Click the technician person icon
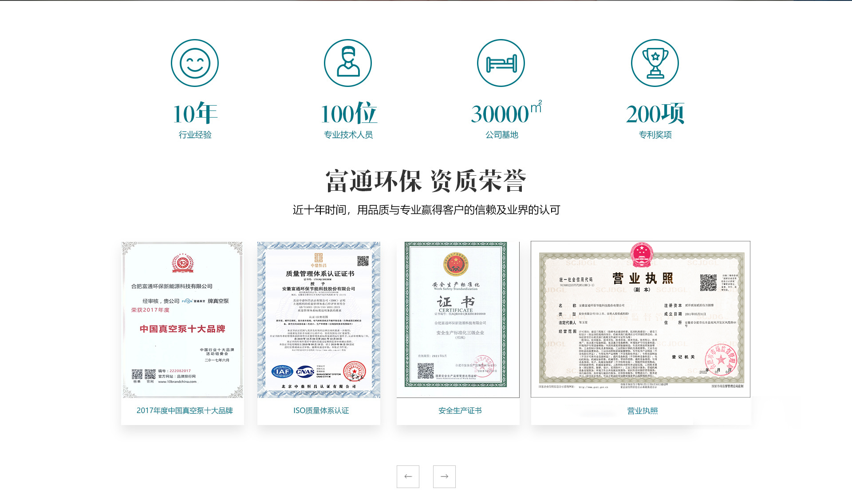852x504 pixels. (348, 63)
